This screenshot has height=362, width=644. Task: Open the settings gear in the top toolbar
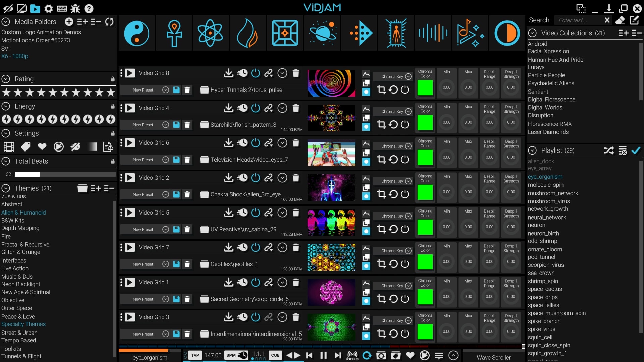pyautogui.click(x=48, y=9)
